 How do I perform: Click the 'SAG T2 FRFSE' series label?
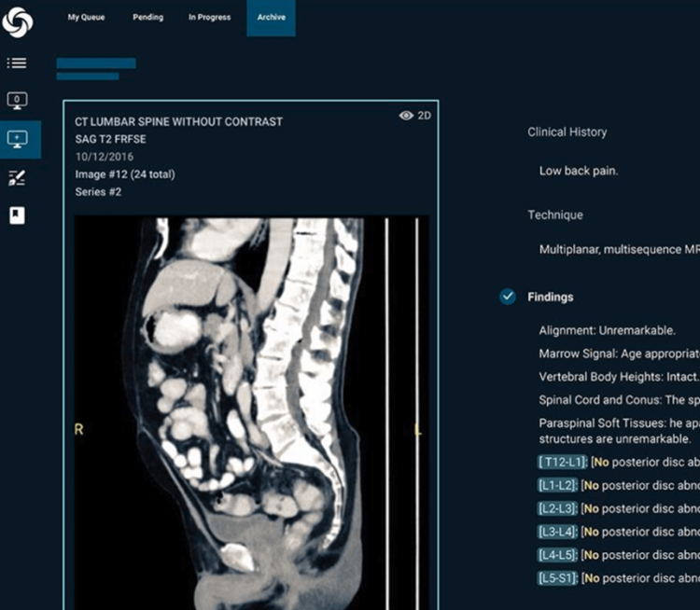(110, 139)
